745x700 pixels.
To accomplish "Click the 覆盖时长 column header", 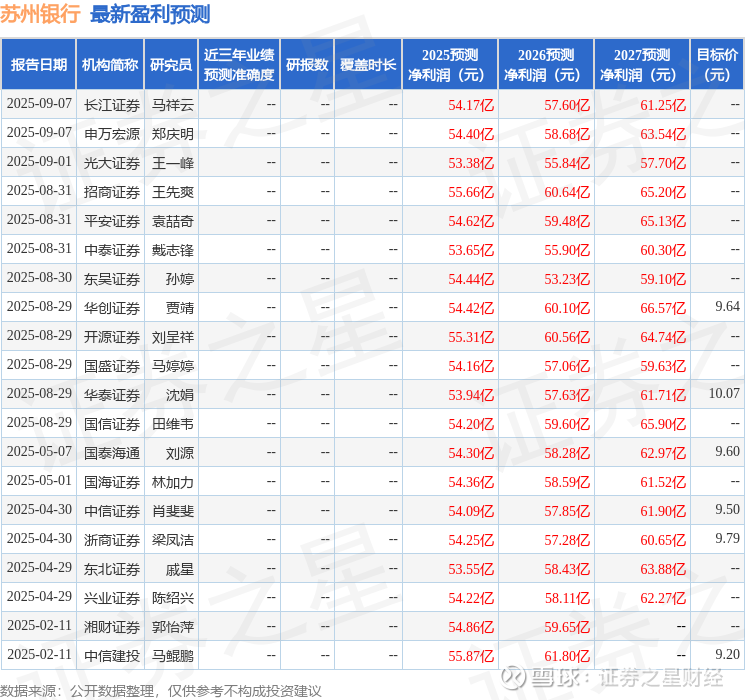I will 368,65.
